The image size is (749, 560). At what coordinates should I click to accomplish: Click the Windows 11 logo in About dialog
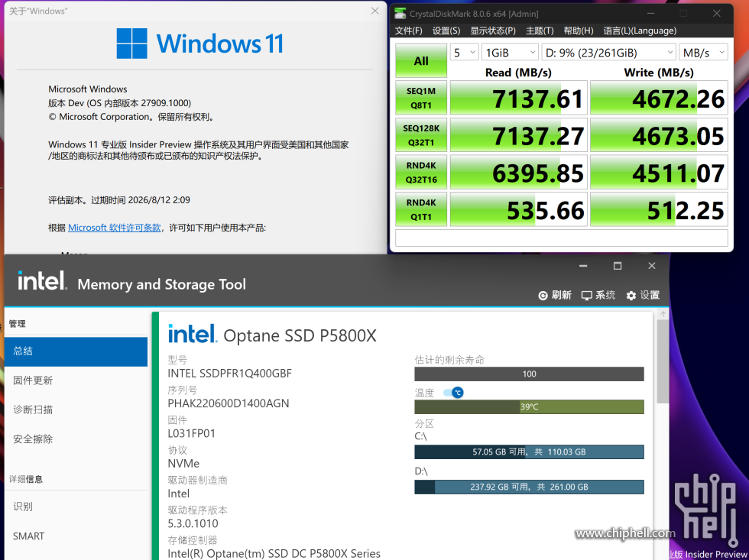199,44
